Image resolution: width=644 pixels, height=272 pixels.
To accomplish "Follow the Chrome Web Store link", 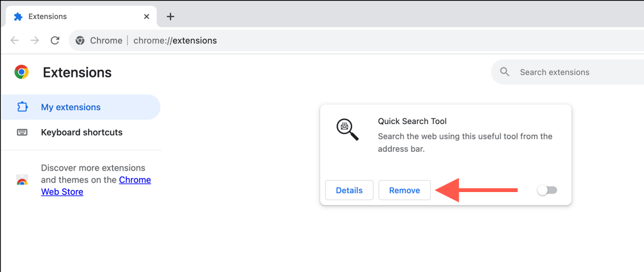I will coord(135,180).
